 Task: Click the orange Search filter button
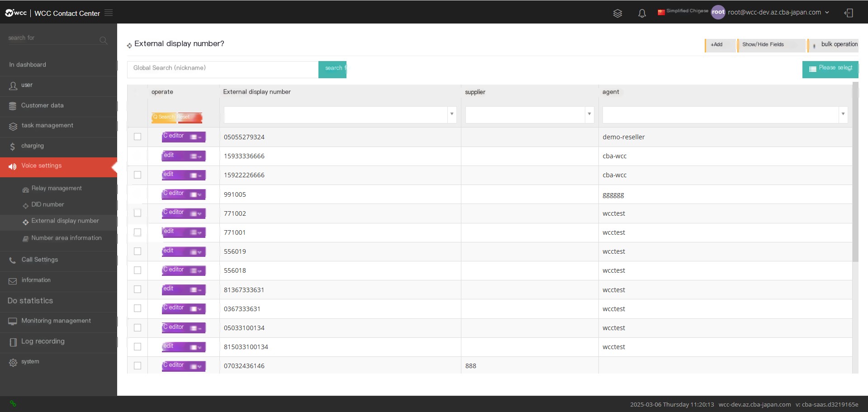point(164,117)
